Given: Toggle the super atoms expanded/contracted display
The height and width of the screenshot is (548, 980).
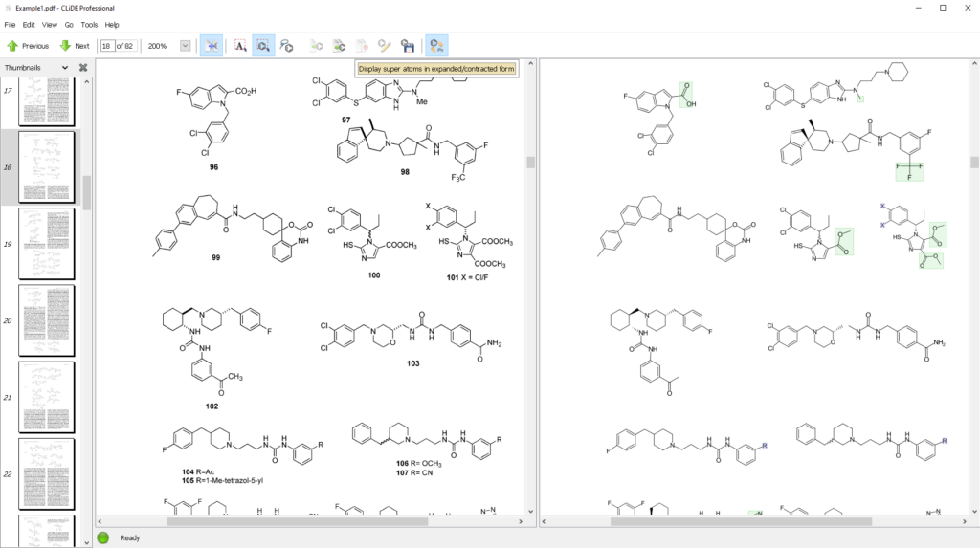Looking at the screenshot, I should tap(436, 45).
